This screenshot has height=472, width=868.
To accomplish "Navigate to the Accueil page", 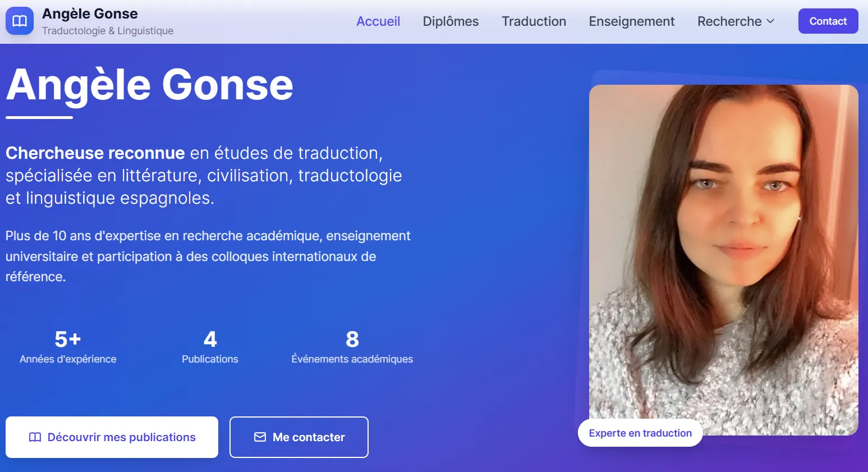I will (378, 21).
